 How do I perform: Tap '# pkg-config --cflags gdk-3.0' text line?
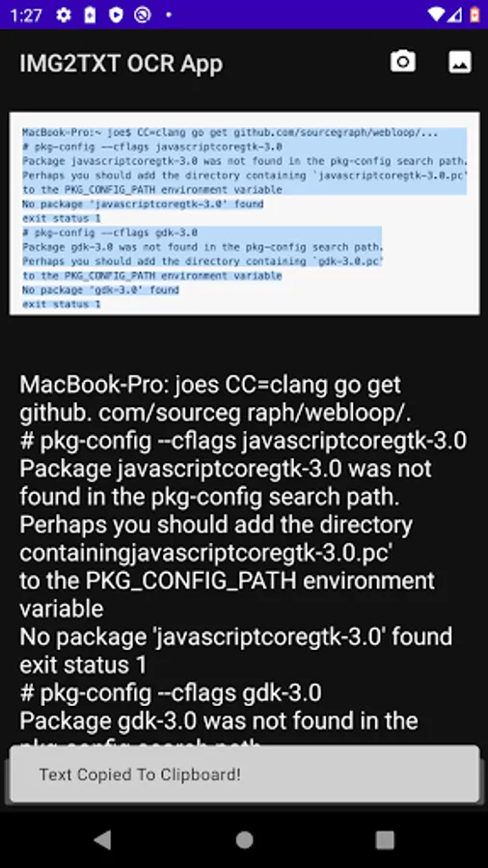171,692
